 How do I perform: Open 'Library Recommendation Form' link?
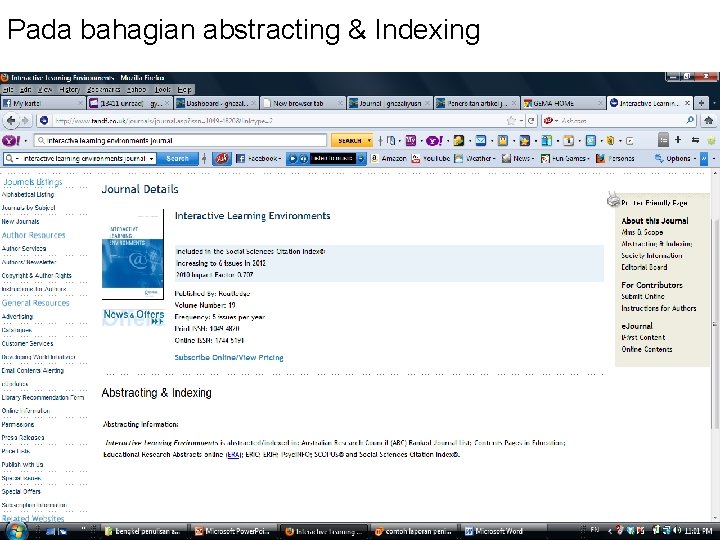click(43, 398)
